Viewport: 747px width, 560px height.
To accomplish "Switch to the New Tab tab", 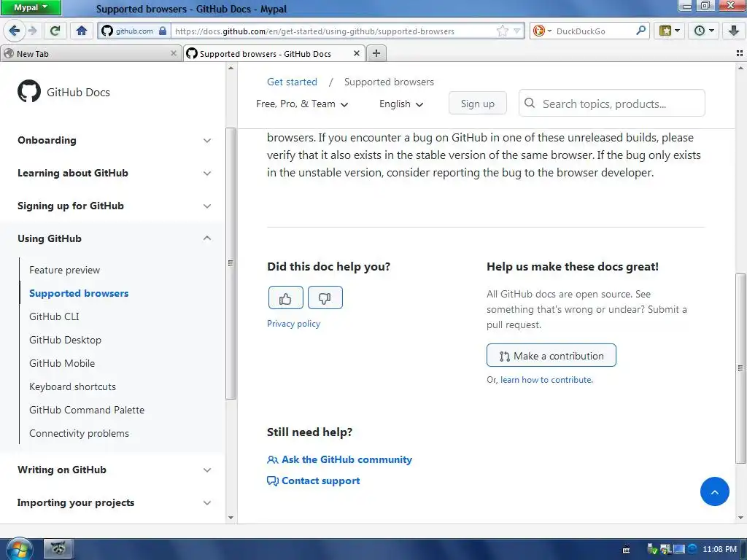I will 90,53.
